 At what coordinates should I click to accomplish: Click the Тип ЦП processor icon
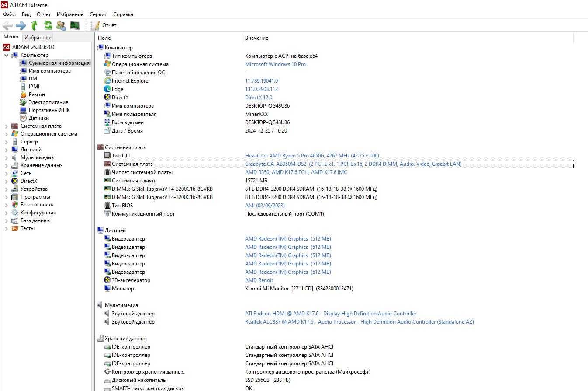coord(107,156)
